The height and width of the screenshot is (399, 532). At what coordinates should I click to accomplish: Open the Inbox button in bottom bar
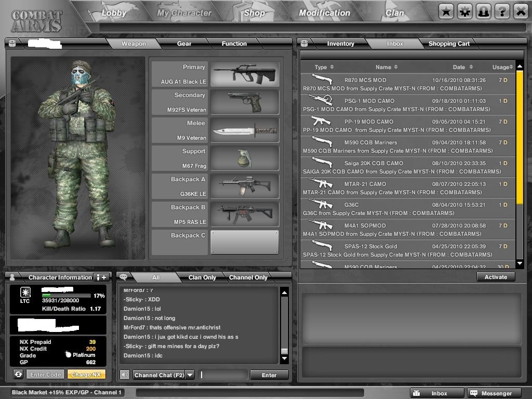(x=437, y=393)
